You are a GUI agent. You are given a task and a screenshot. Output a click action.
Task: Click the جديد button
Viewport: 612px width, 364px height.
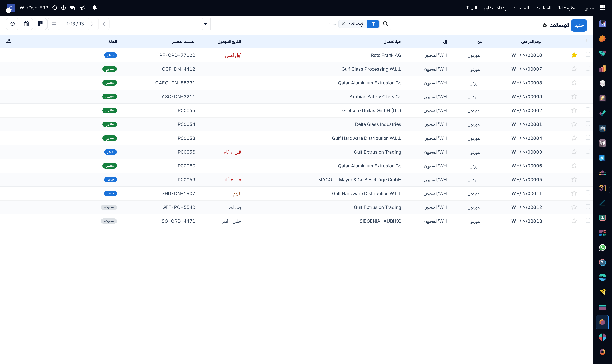579,25
